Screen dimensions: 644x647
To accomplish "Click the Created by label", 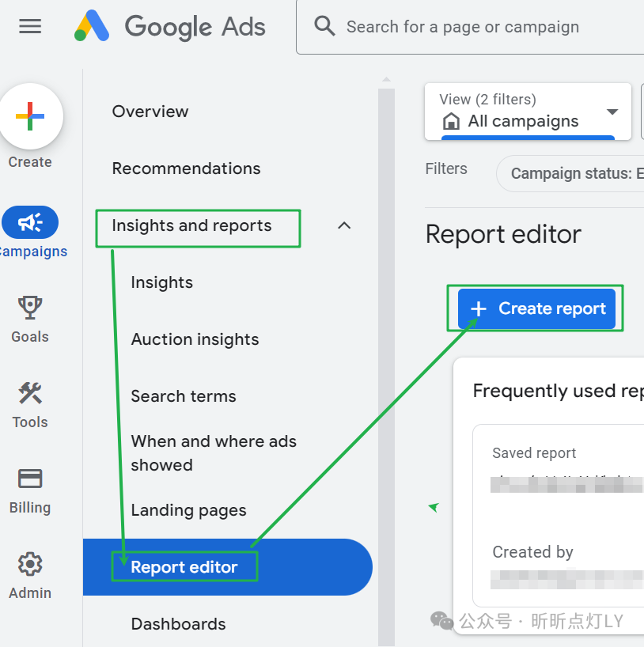I will [x=532, y=551].
